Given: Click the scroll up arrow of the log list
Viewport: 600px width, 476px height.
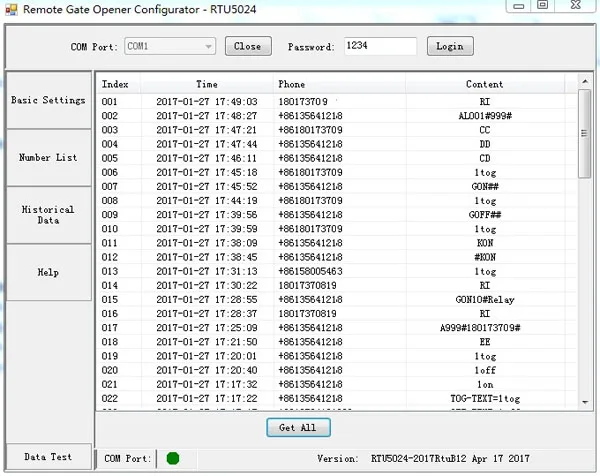Looking at the screenshot, I should pyautogui.click(x=585, y=82).
